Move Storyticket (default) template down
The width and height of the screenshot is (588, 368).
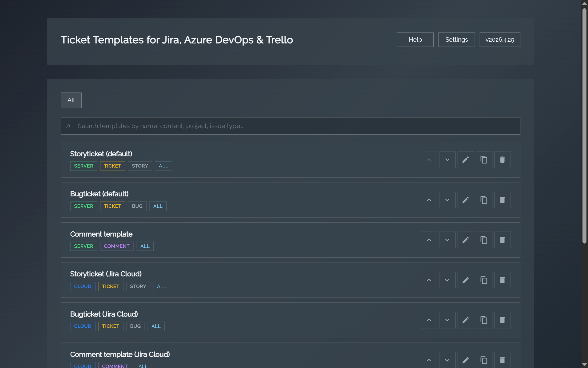[447, 160]
